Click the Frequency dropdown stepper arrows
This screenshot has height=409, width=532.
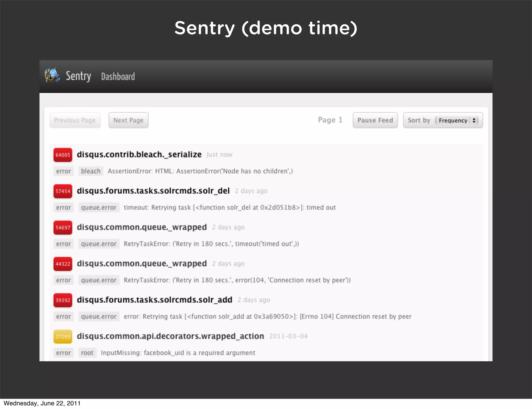(474, 120)
